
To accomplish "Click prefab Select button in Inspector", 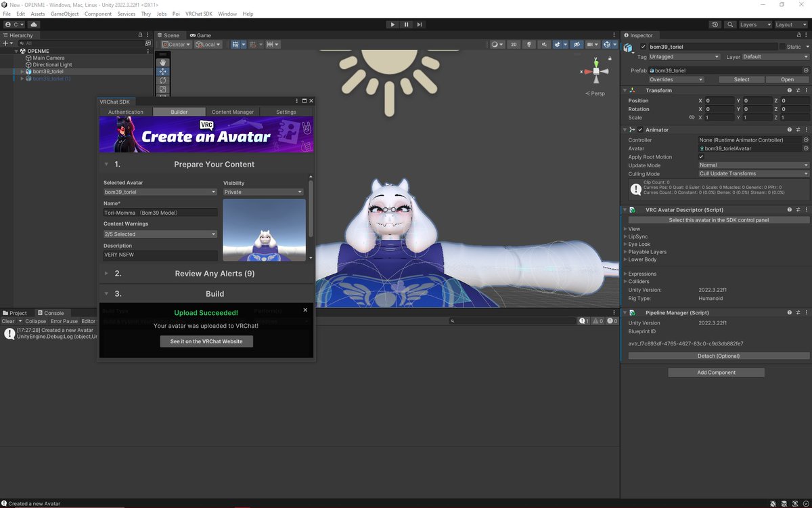I will 742,79.
